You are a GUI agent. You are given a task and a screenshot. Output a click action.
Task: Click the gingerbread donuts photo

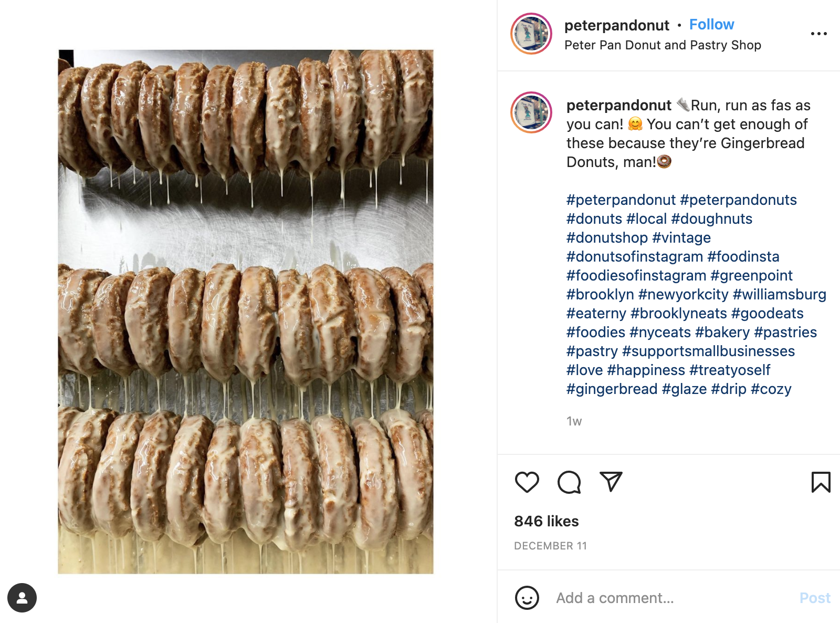click(246, 311)
